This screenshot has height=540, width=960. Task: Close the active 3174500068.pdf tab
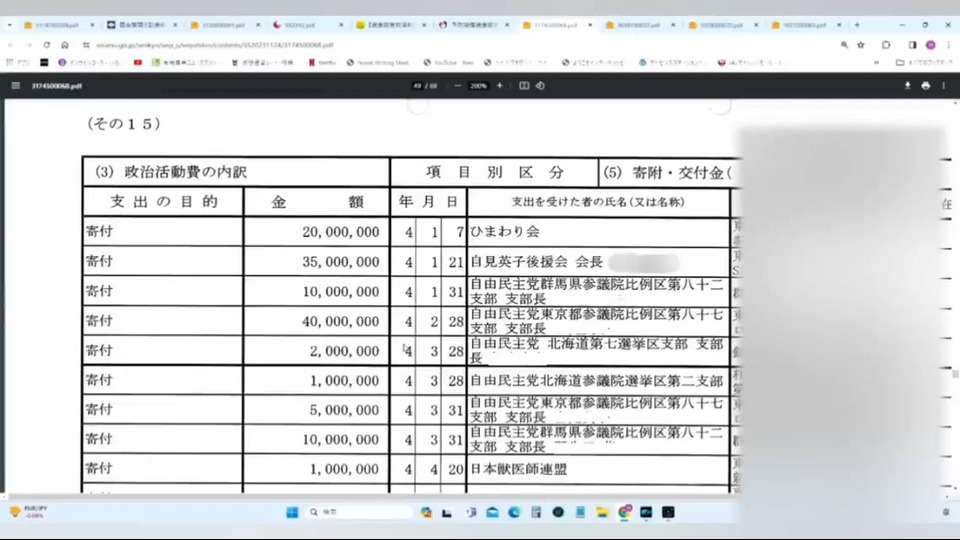590,25
